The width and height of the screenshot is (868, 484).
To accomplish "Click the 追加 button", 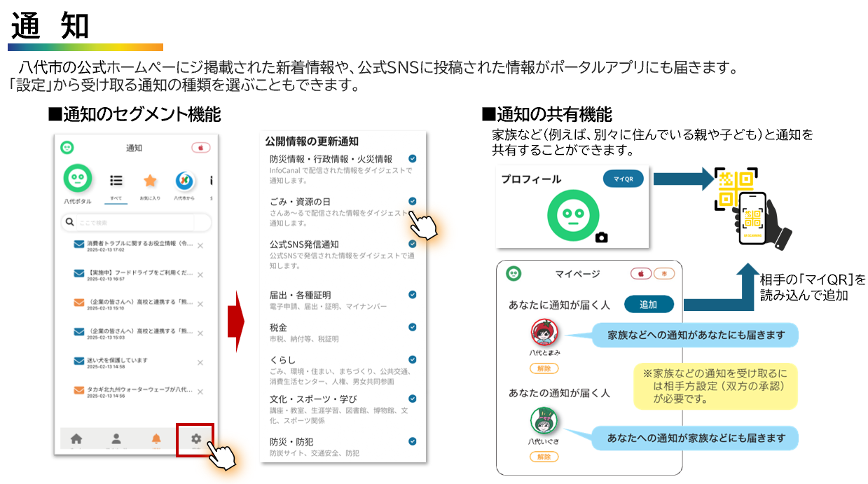I will pos(649,304).
